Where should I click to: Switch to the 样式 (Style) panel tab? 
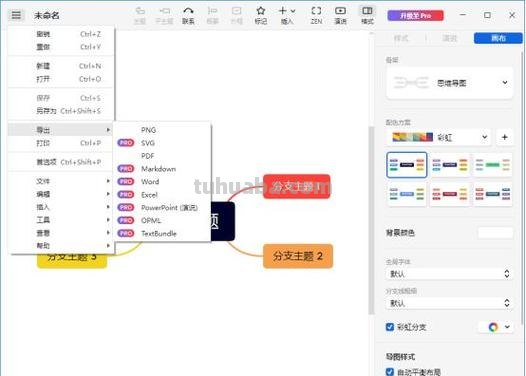tap(401, 38)
